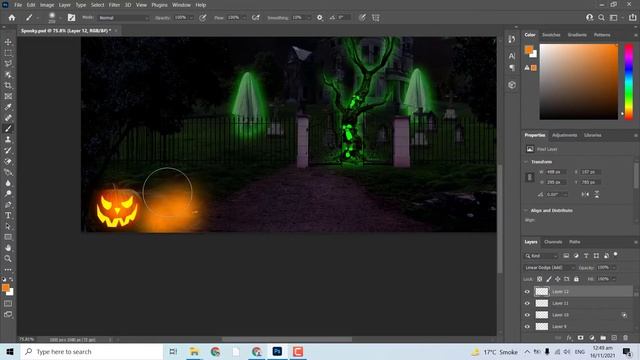
Task: Create new adjustment layer icon
Action: [x=592, y=338]
